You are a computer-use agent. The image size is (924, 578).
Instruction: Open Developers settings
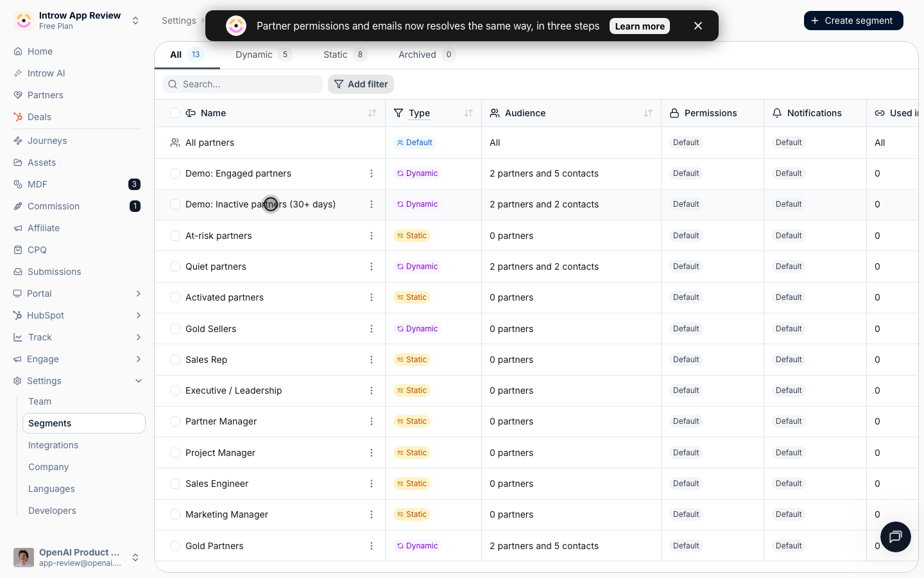tap(52, 511)
